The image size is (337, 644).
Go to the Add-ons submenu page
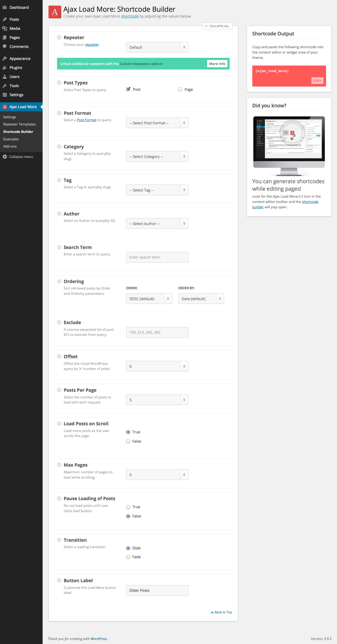pyautogui.click(x=10, y=146)
